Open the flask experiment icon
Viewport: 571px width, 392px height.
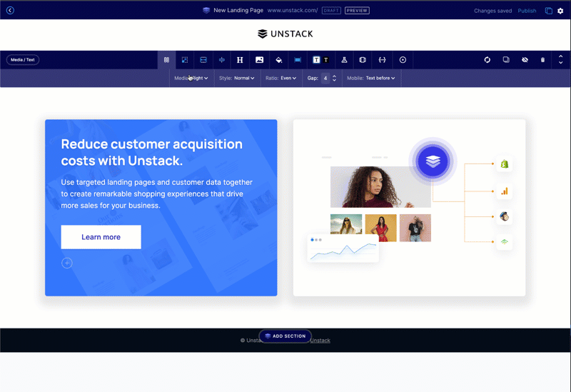pos(344,60)
